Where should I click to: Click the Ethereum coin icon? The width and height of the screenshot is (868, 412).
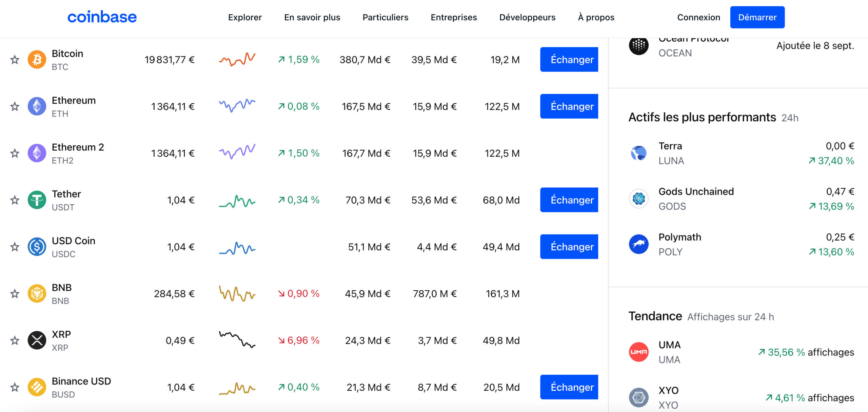click(x=37, y=106)
